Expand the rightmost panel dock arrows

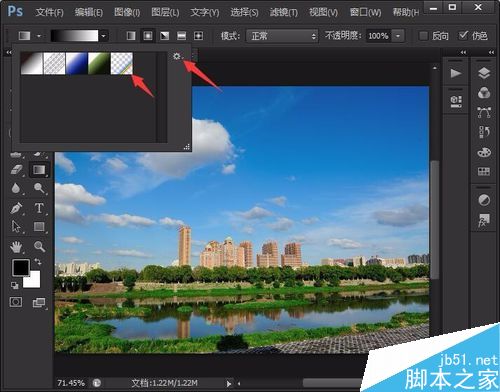491,52
